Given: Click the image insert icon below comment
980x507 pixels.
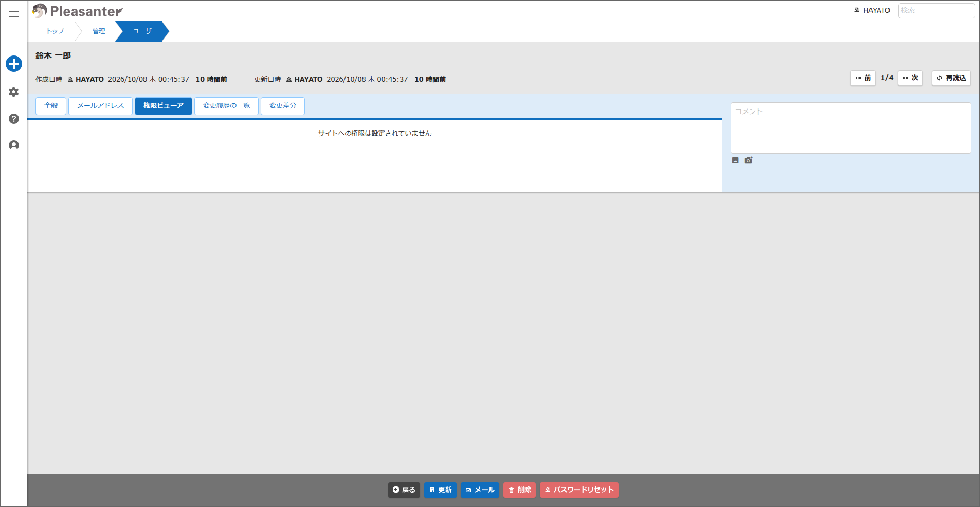Looking at the screenshot, I should point(735,160).
